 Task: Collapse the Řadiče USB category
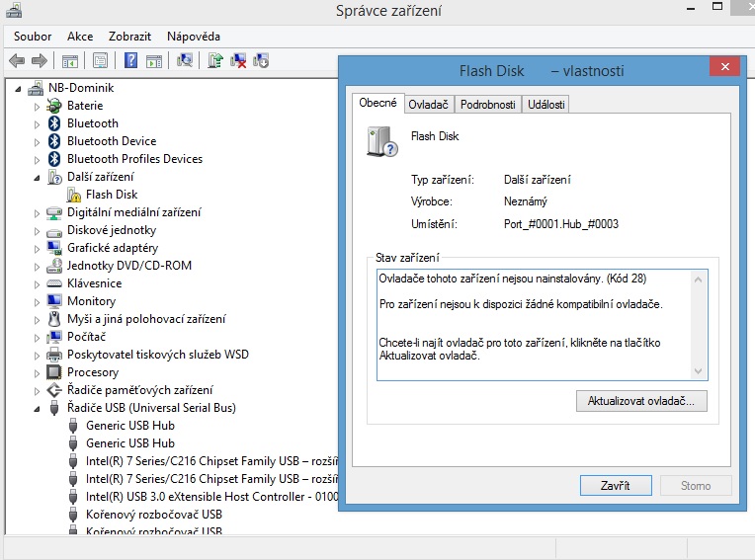(x=39, y=408)
